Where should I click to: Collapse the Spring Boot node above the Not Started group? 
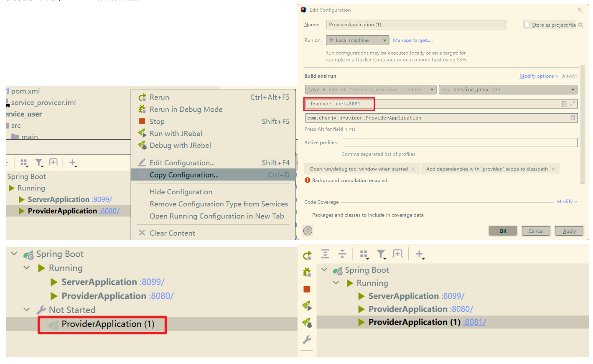tap(14, 254)
